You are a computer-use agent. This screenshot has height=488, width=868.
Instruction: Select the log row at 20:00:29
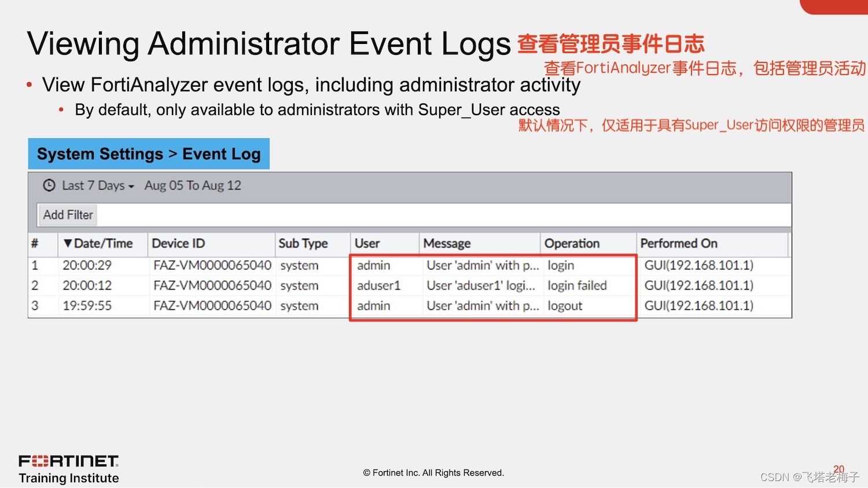[410, 265]
